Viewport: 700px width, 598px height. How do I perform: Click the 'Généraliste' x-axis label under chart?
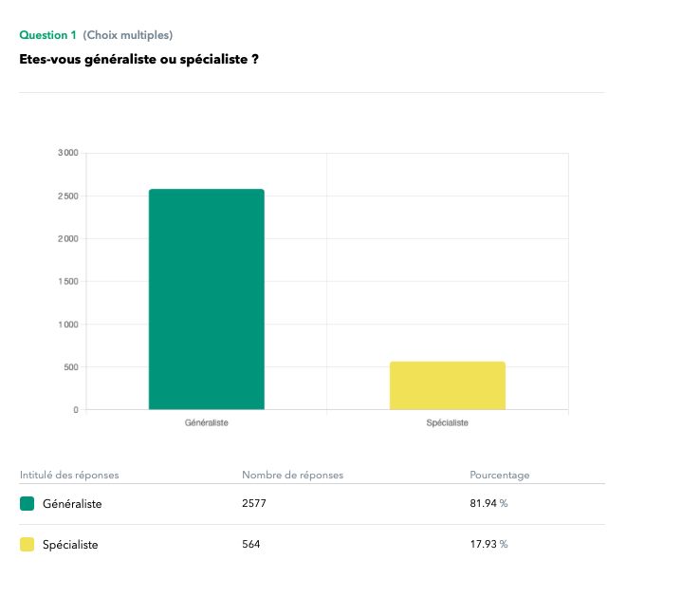[x=206, y=422]
